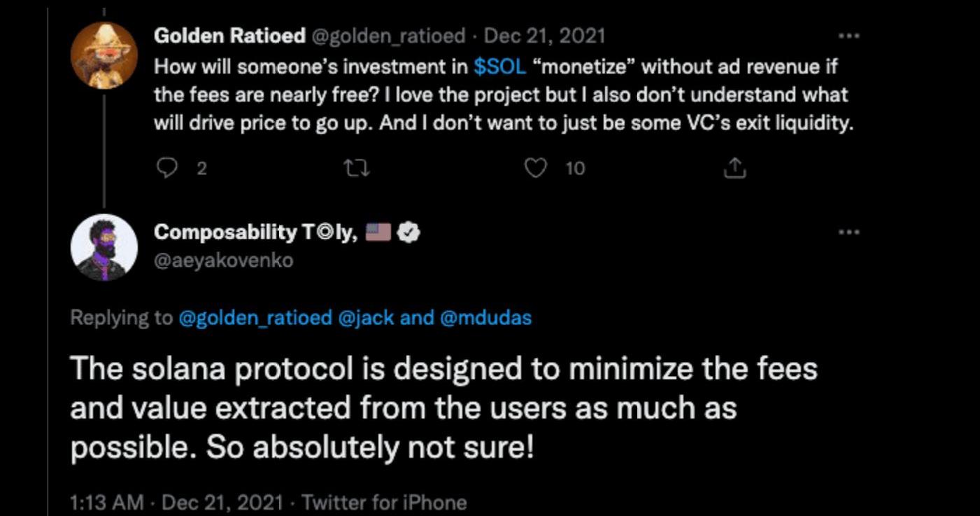Visit the @aeyakovenko handle
Viewport: 980px width, 516px height.
pos(224,260)
